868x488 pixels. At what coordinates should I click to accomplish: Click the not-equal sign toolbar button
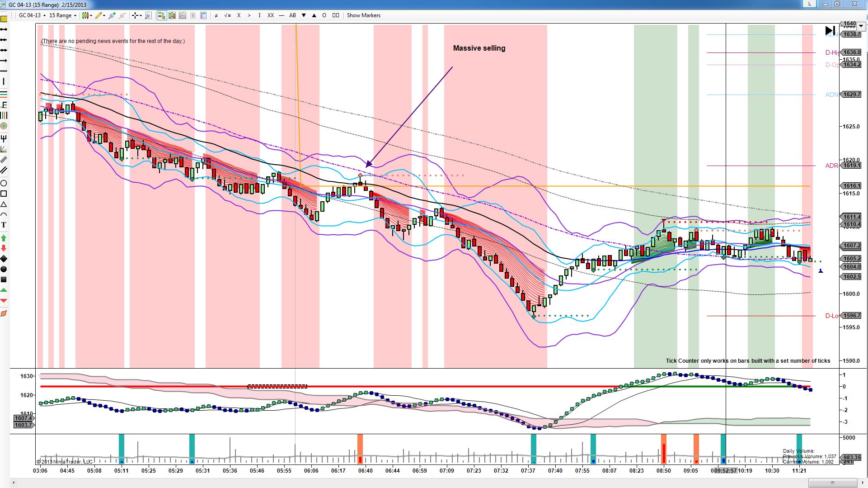click(x=216, y=15)
